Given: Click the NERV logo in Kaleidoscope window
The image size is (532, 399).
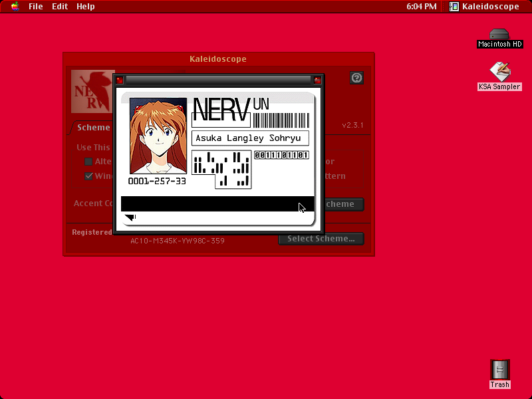Looking at the screenshot, I should [x=92, y=91].
